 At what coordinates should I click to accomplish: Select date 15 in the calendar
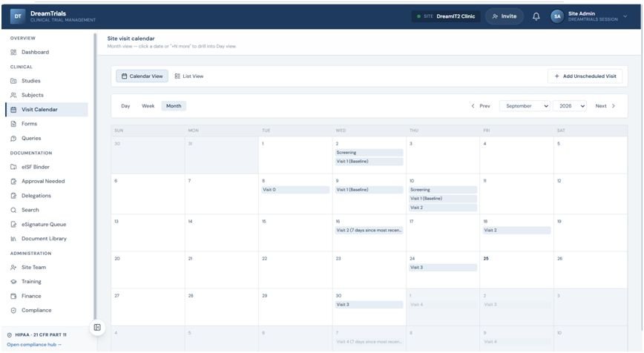click(x=263, y=222)
